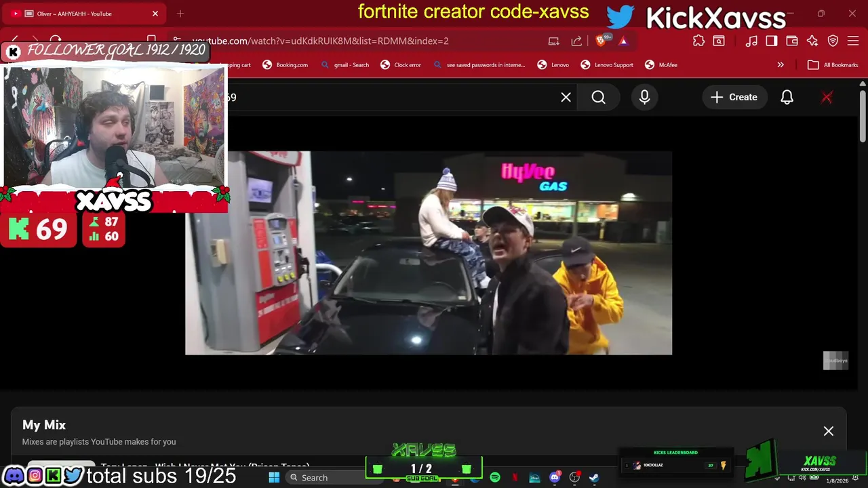Open the Brave VPN shield icon
The height and width of the screenshot is (488, 868).
click(833, 41)
